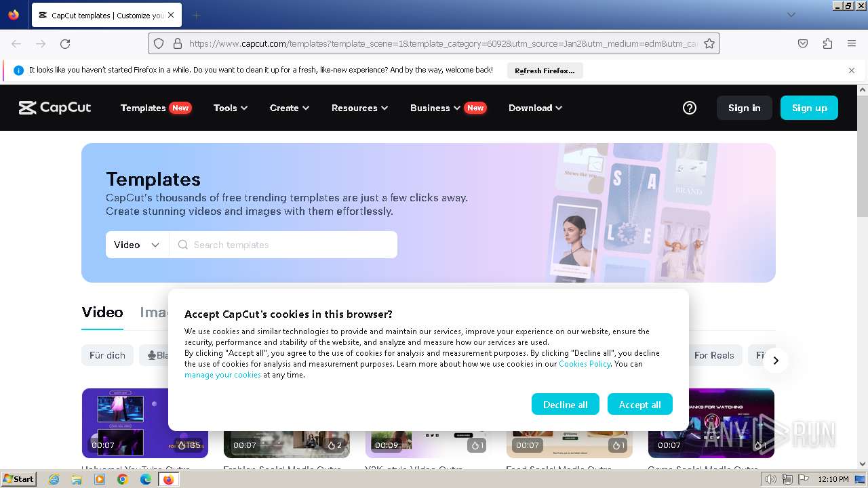Open Universal YouTube Outro template thumbnail
This screenshot has height=488, width=868.
[145, 423]
